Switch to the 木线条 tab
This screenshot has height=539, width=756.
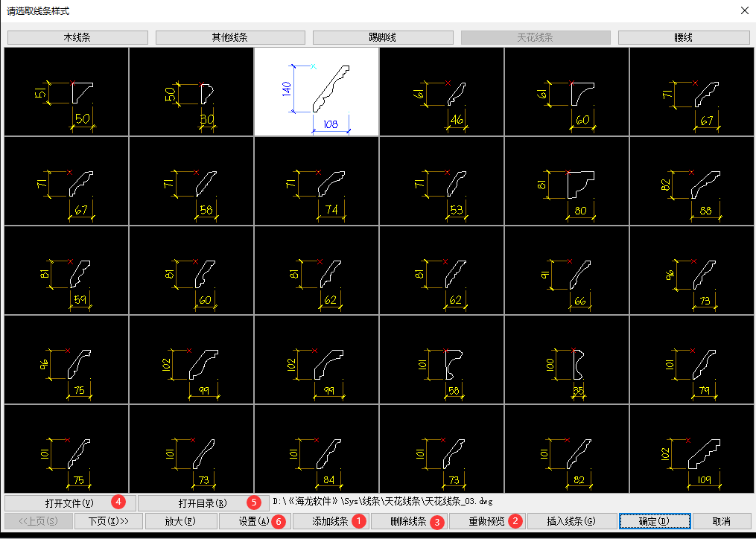(77, 38)
